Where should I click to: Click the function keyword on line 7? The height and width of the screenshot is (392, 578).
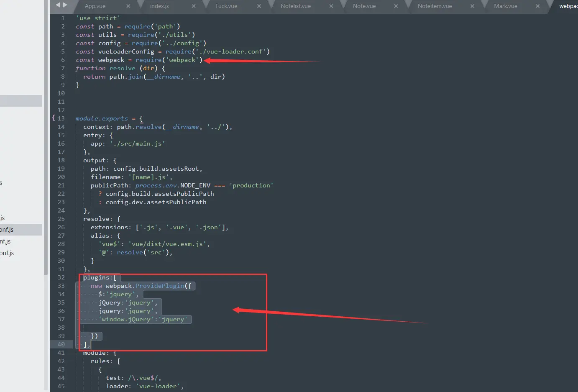click(x=90, y=68)
